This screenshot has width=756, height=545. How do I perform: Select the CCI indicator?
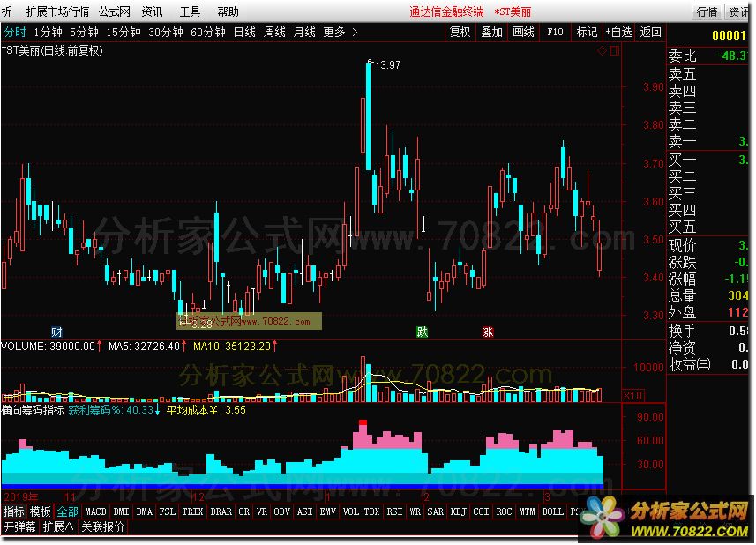click(x=481, y=511)
